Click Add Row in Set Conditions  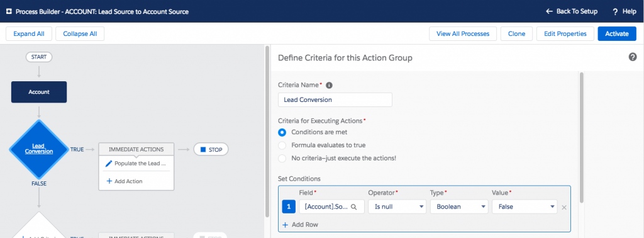pos(300,224)
